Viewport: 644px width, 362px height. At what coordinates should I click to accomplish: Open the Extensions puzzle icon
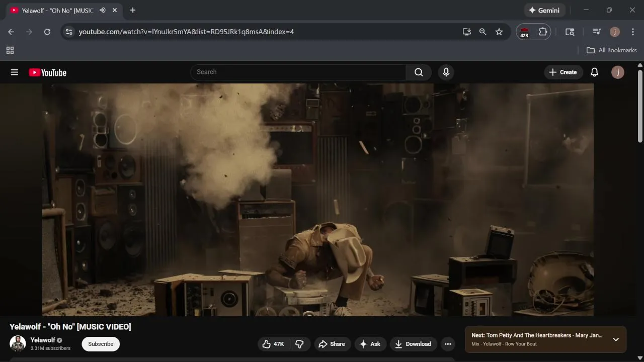pos(543,32)
